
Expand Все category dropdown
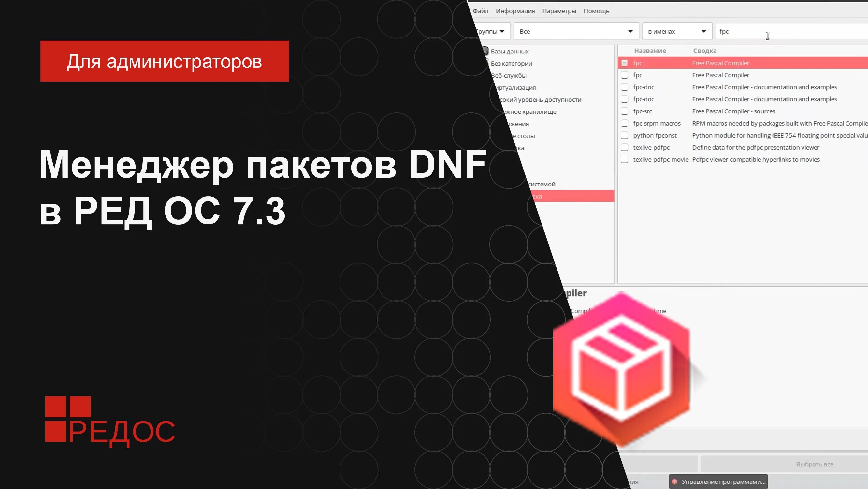coord(630,31)
